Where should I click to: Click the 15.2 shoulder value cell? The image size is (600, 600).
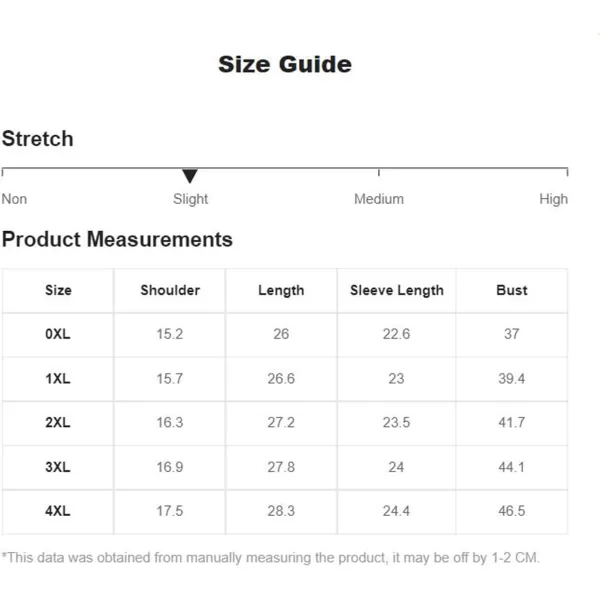(170, 334)
